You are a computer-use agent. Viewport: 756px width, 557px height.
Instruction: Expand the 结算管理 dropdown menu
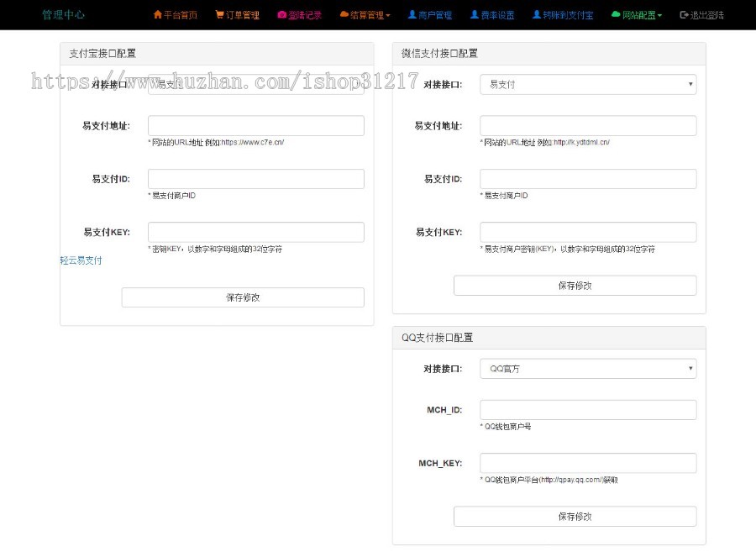[365, 14]
